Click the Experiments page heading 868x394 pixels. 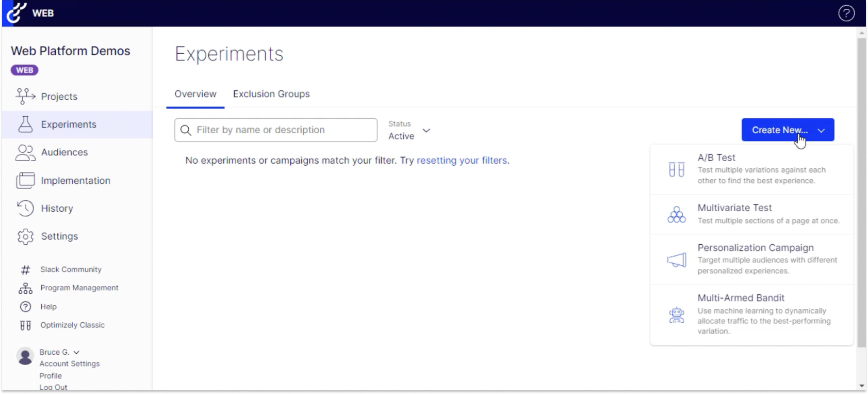point(229,54)
